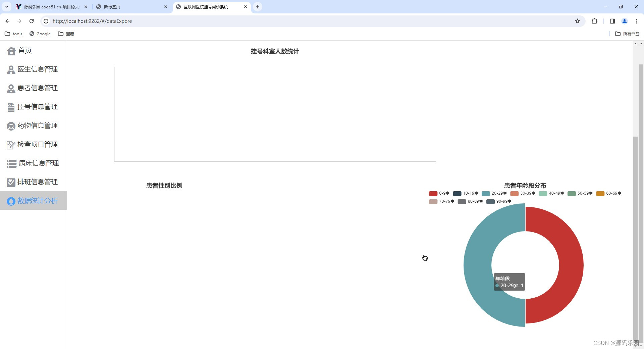The height and width of the screenshot is (349, 644).
Task: Open 首页 in the sidebar
Action: (x=33, y=51)
